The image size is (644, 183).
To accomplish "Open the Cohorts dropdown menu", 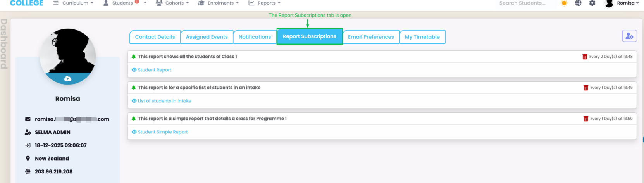I will pyautogui.click(x=172, y=3).
